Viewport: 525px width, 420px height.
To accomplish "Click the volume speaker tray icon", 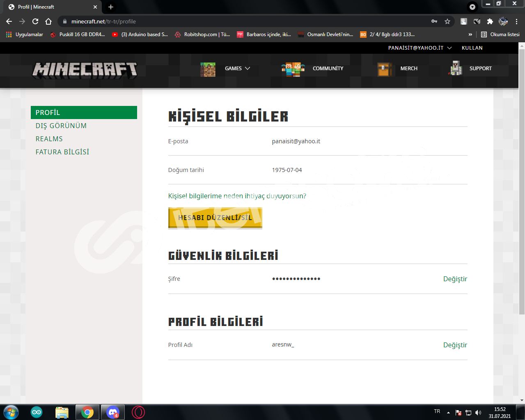I will 478,413.
